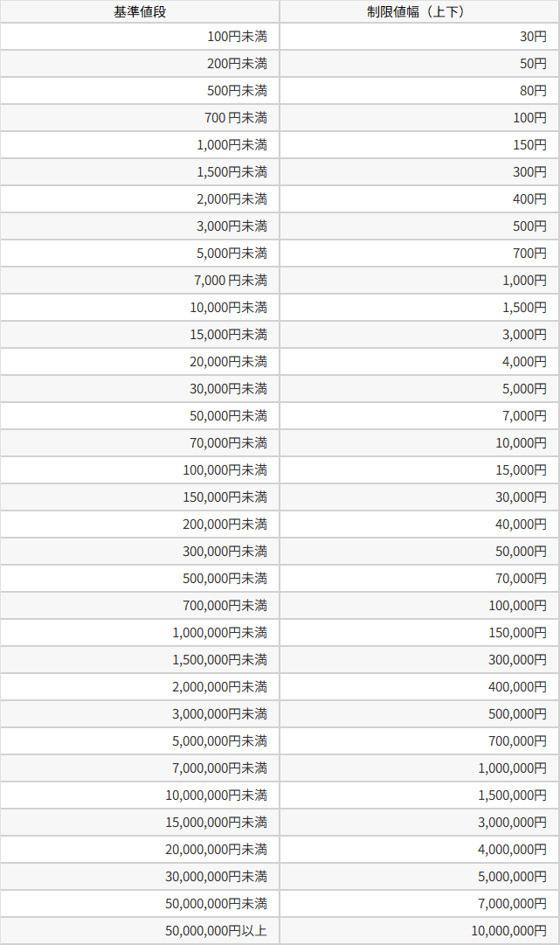Select the 15,000円 limit width cell
560x945 pixels.
[522, 469]
